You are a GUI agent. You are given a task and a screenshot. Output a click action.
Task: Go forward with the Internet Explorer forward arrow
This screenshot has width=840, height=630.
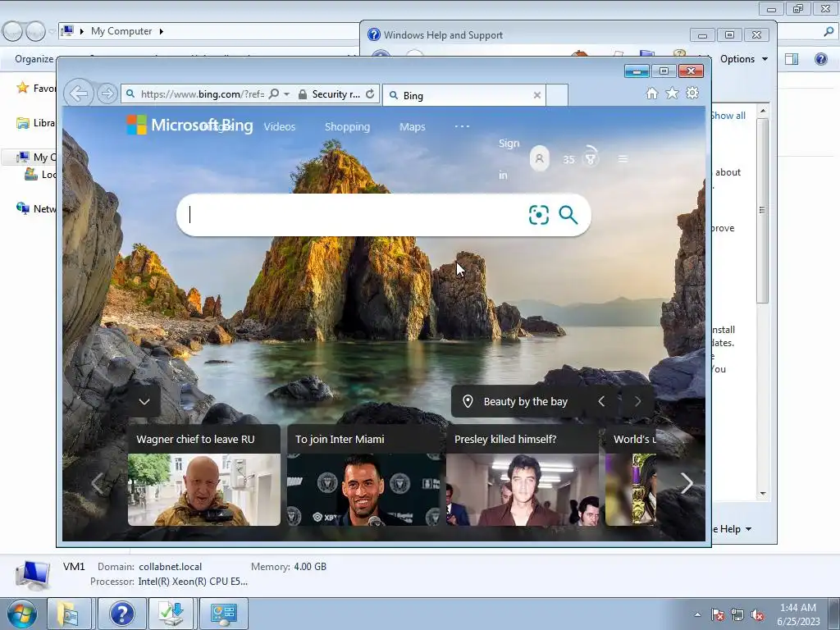pyautogui.click(x=107, y=94)
